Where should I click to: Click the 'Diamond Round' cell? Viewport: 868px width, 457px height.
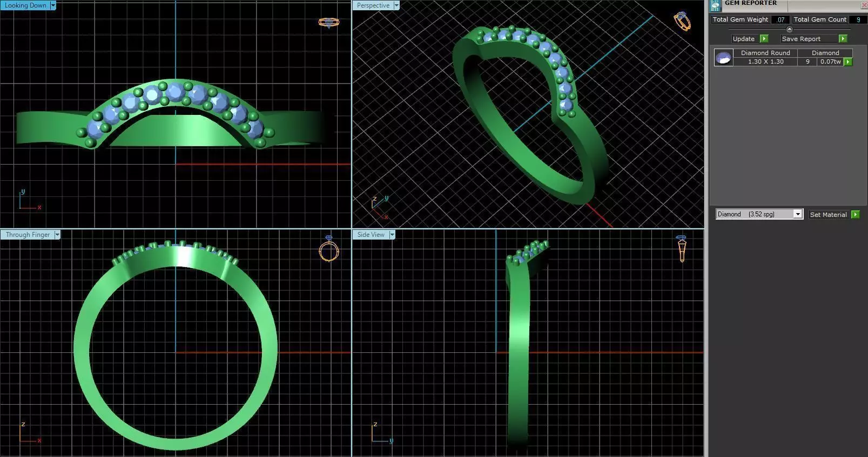pyautogui.click(x=765, y=53)
